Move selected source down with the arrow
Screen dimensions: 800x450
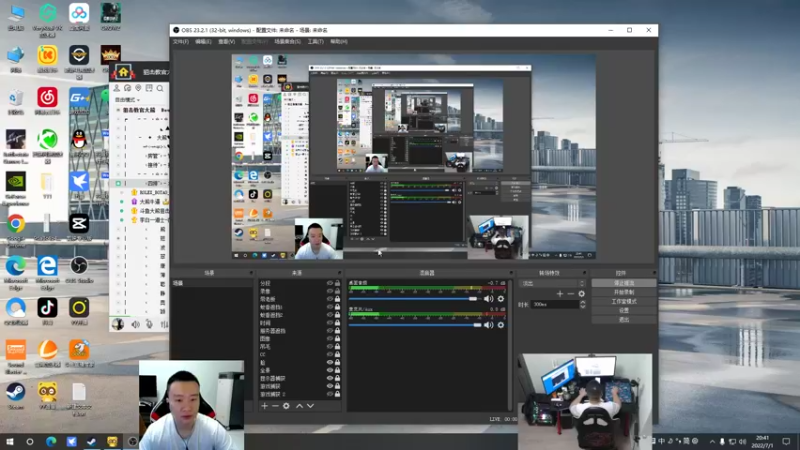[x=310, y=406]
